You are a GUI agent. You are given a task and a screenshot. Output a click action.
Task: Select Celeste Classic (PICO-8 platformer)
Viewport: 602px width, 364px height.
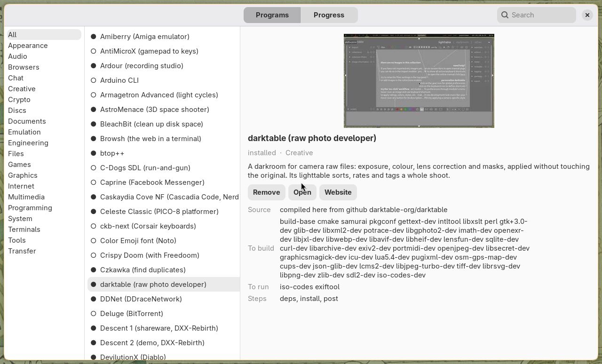163,212
